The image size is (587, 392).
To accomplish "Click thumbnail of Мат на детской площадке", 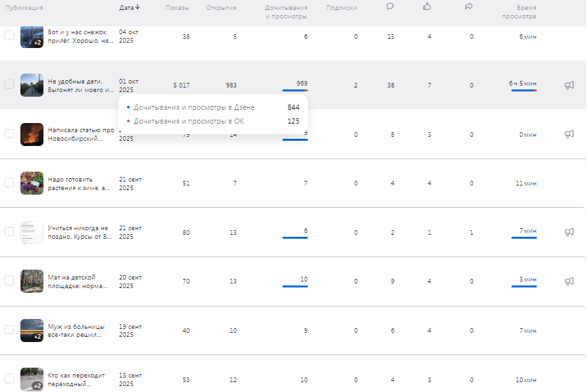I will pos(32,282).
